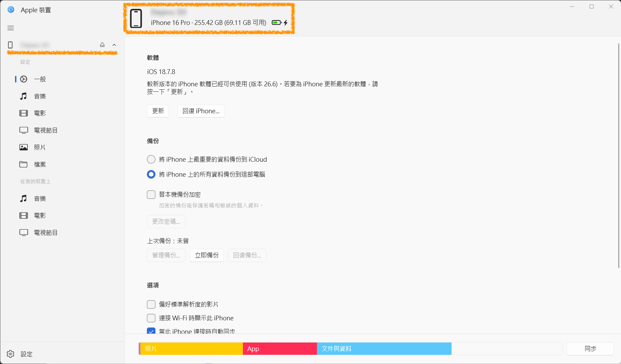Click the 同步 sync button
621x364 pixels.
coord(590,349)
